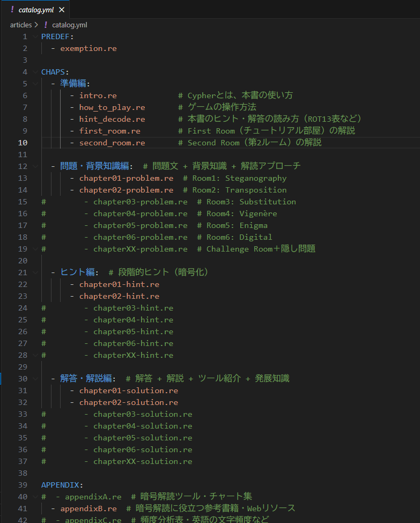Image resolution: width=420 pixels, height=523 pixels.
Task: Click the commented chapterXX-problem.re entry
Action: pos(140,249)
